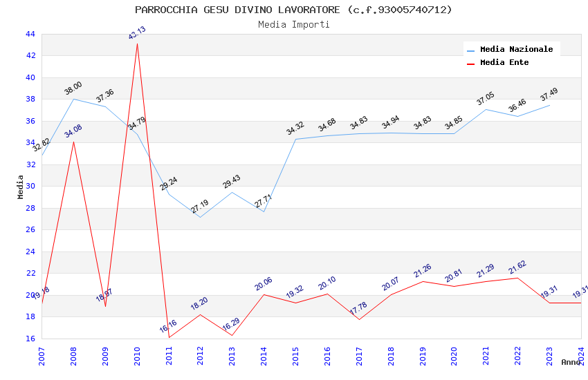Click the 2008 x-axis year label
This screenshot has width=588, height=380.
(73, 356)
